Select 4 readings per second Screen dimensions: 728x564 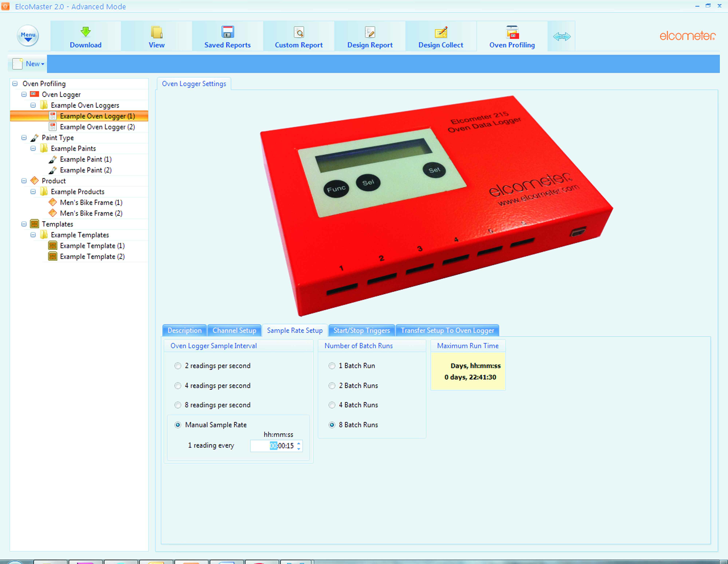178,386
